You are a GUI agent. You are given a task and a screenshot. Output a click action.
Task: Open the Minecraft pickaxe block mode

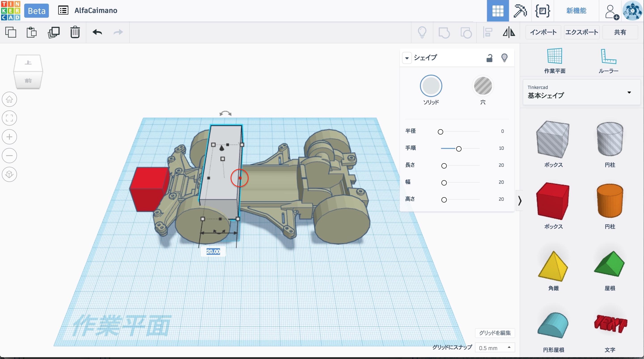tap(520, 11)
